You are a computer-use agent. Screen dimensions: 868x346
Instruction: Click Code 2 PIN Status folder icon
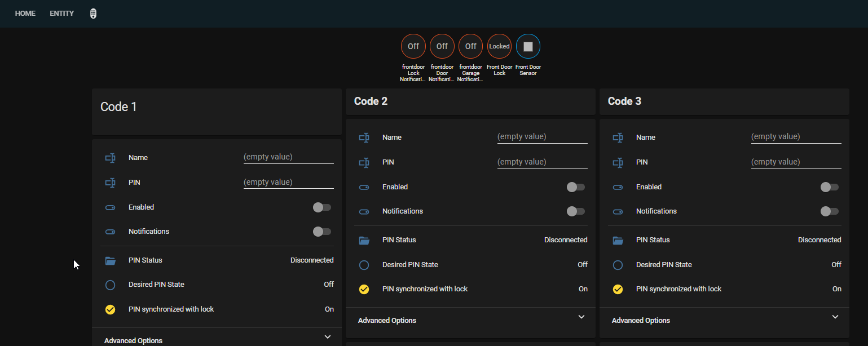364,240
